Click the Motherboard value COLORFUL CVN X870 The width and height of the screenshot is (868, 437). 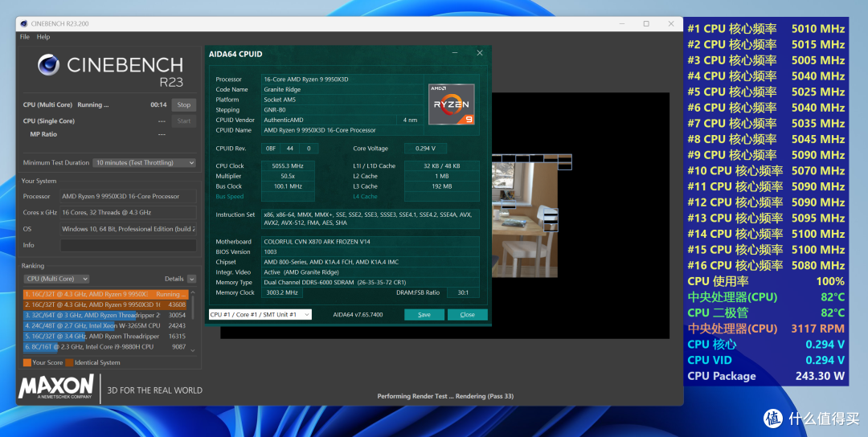pyautogui.click(x=371, y=242)
